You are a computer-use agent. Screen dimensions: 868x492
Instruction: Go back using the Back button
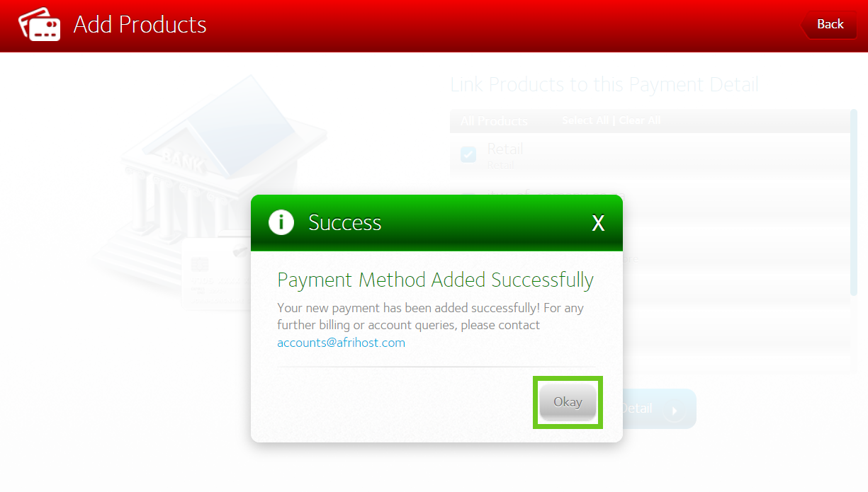tap(829, 25)
